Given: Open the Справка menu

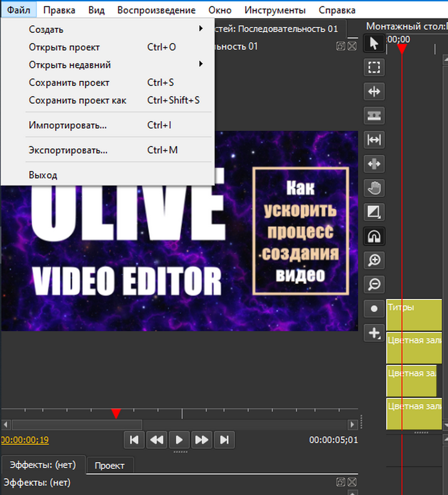Looking at the screenshot, I should (x=337, y=10).
